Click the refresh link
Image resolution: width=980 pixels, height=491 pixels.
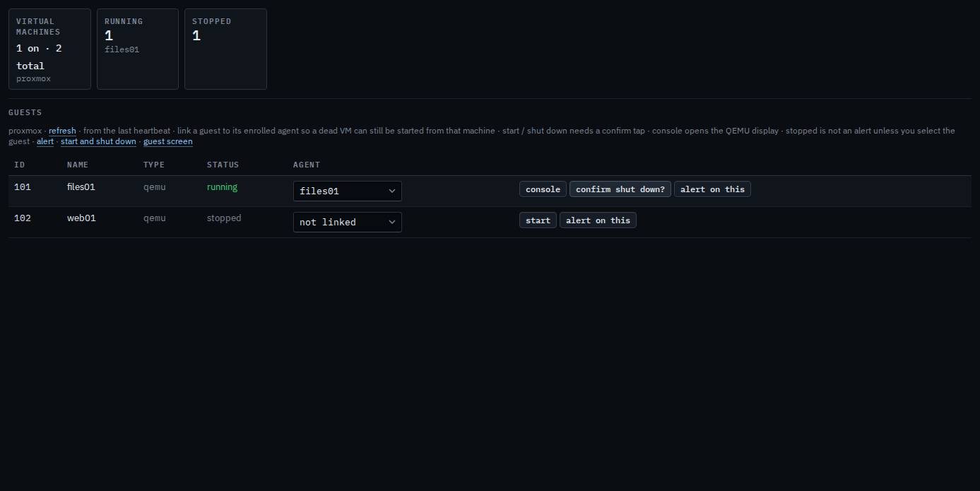(62, 131)
